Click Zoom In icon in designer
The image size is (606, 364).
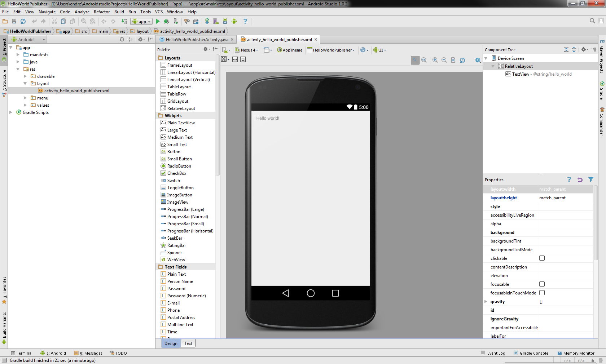[435, 60]
